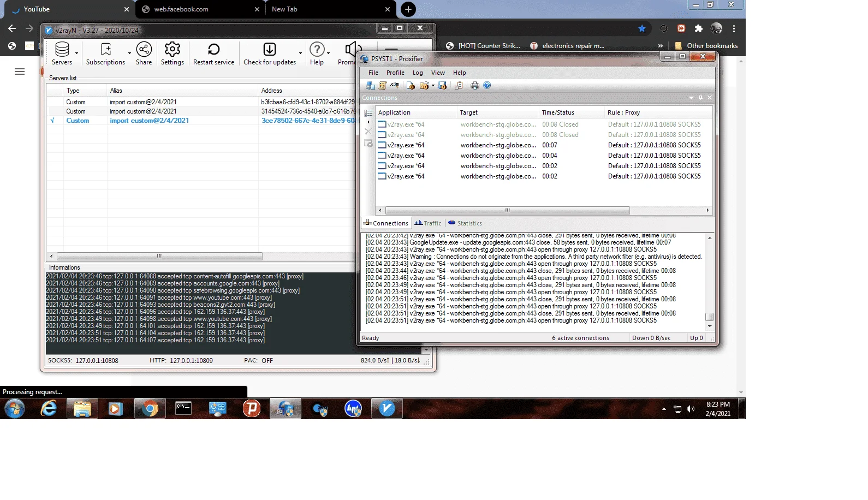This screenshot has height=500, width=868.
Task: Open Proxifier File menu
Action: click(x=373, y=73)
